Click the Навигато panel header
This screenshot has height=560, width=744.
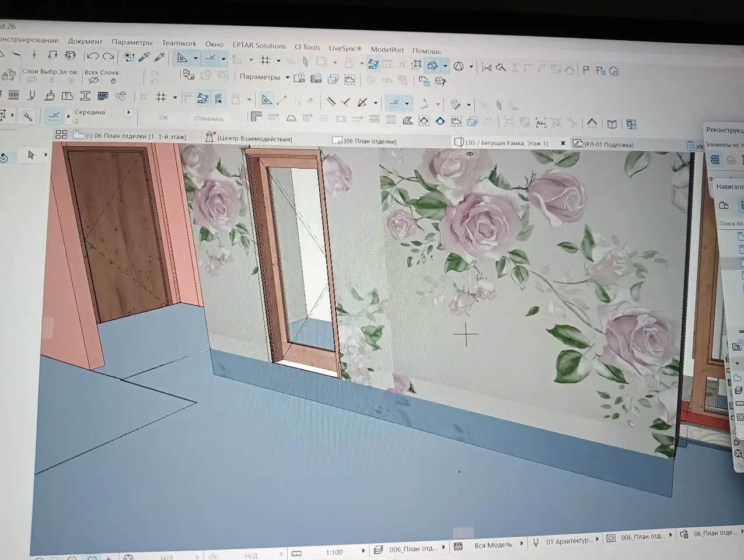click(728, 187)
